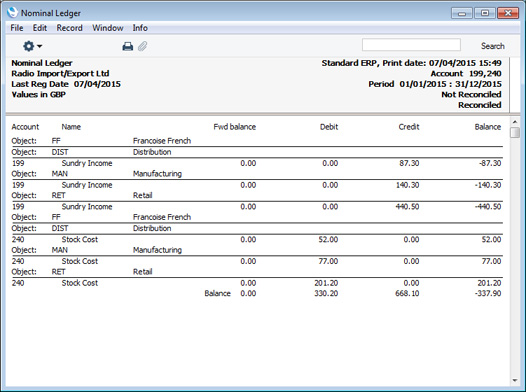Viewport: 526px width, 392px height.
Task: Click credit value 87.30
Action: [x=409, y=163]
